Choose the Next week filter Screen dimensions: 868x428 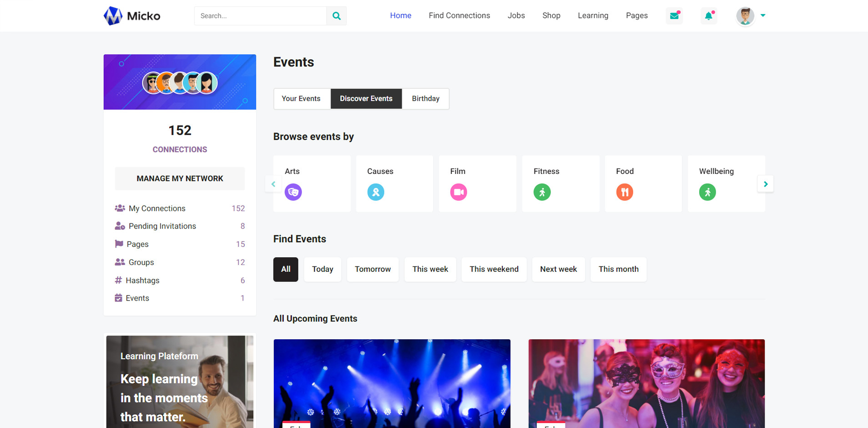pos(558,269)
